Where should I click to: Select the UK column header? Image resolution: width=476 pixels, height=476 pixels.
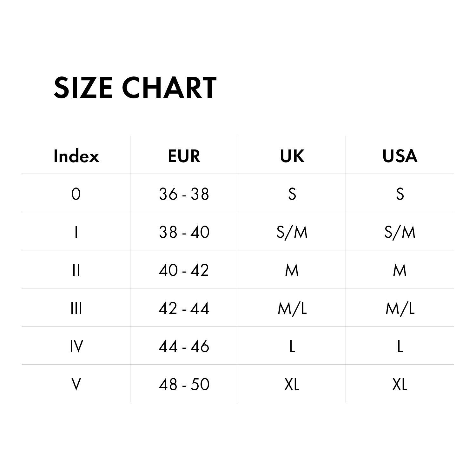coord(292,156)
